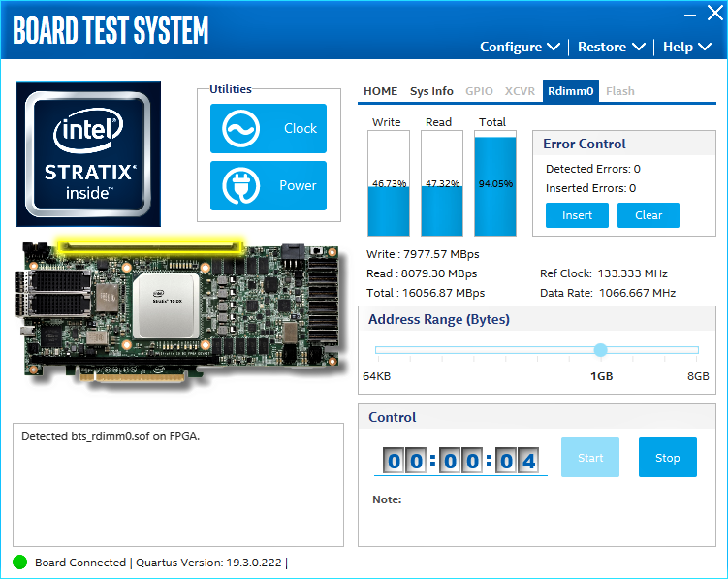
Task: Click the power plug icon
Action: [x=240, y=185]
